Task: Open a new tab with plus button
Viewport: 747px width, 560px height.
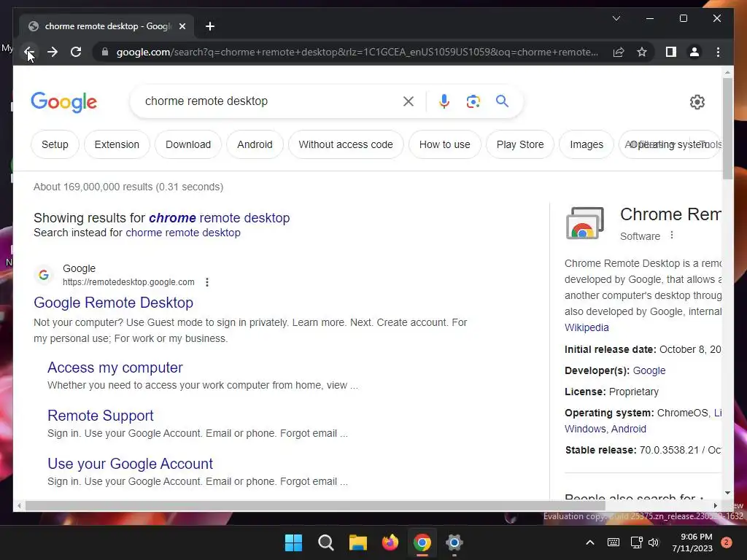Action: click(209, 26)
